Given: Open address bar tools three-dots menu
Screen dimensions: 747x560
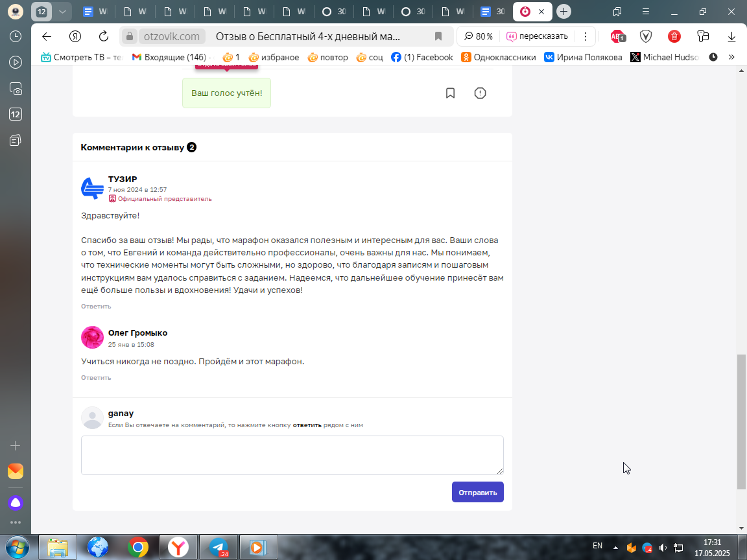Looking at the screenshot, I should pos(586,36).
